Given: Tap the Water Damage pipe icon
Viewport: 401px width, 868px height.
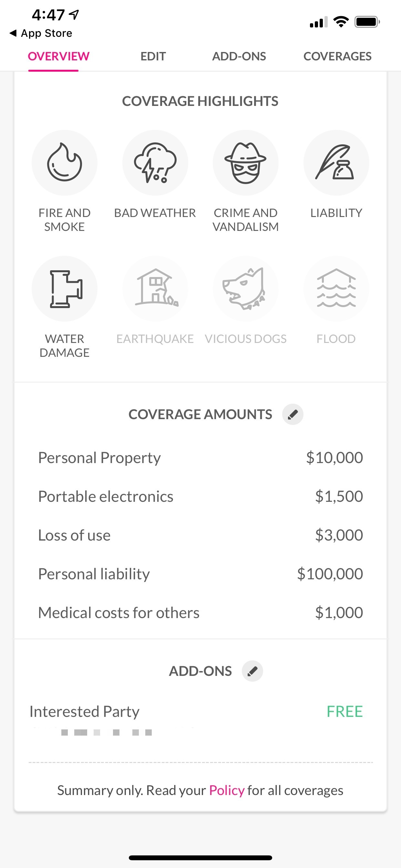Looking at the screenshot, I should [64, 289].
